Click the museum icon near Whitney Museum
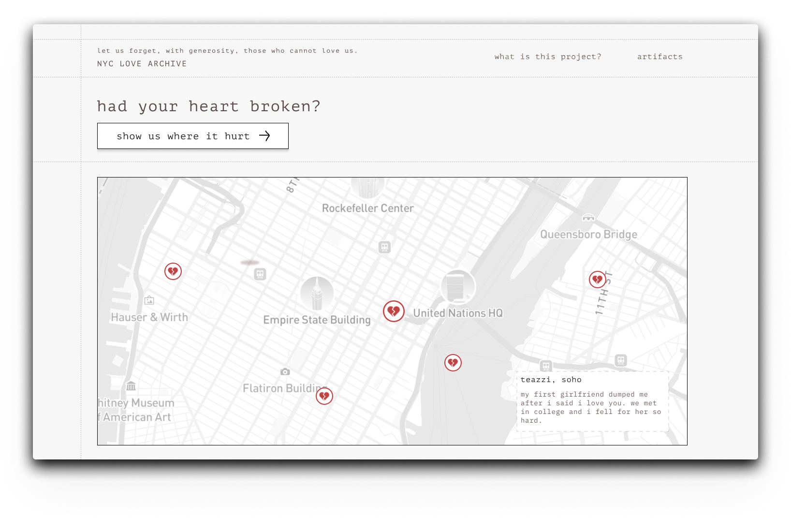Image resolution: width=791 pixels, height=532 pixels. pyautogui.click(x=131, y=386)
